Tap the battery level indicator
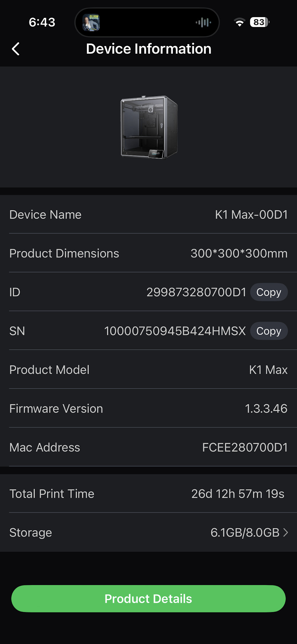The width and height of the screenshot is (297, 644). (x=259, y=22)
